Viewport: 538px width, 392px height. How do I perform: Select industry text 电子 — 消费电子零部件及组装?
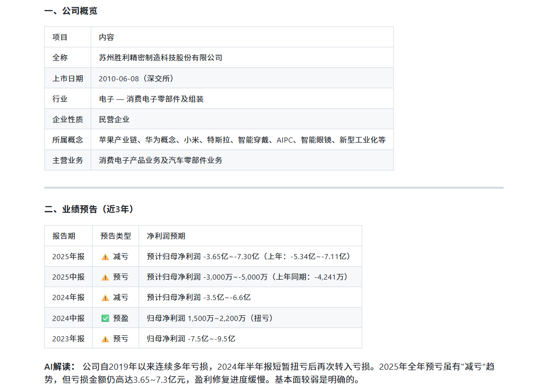(x=151, y=99)
